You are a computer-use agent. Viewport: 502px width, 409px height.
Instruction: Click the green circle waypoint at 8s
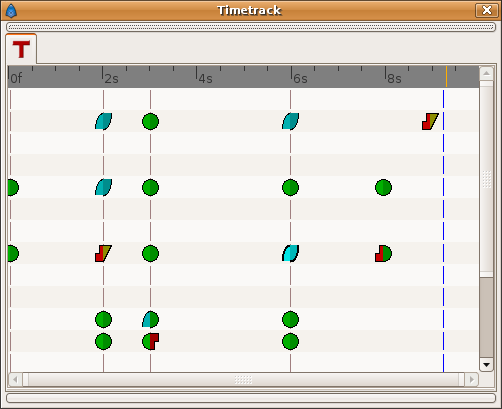[383, 187]
